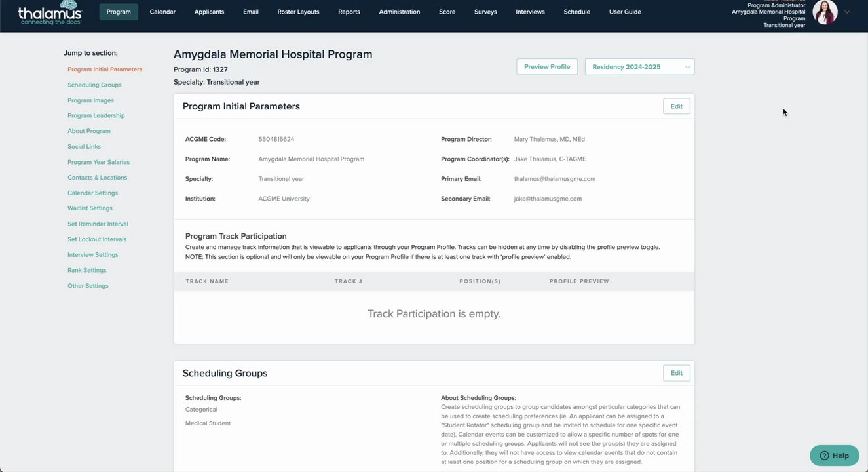Click 'Track Participation is empty.' message
The height and width of the screenshot is (472, 868).
[434, 314]
